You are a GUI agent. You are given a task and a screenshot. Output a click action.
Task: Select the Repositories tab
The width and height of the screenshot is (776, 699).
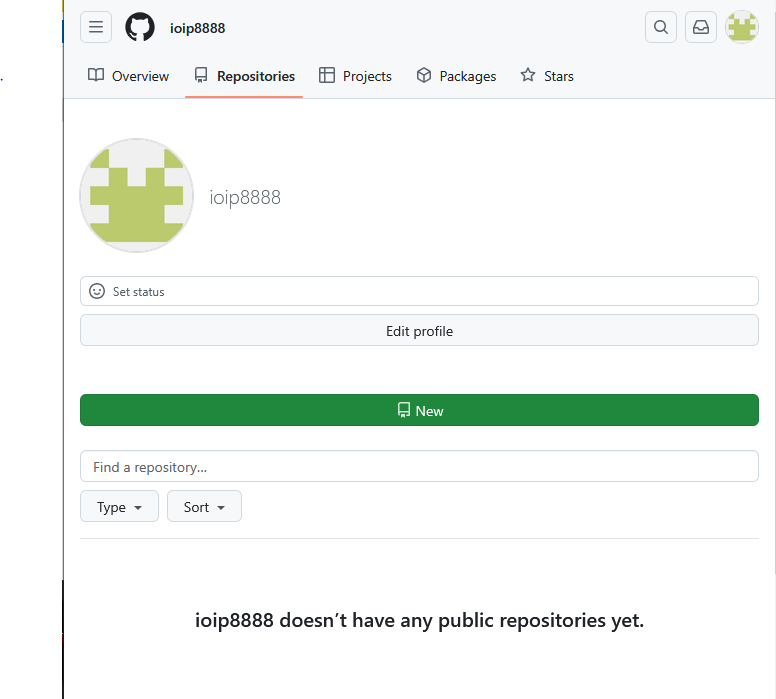(244, 76)
